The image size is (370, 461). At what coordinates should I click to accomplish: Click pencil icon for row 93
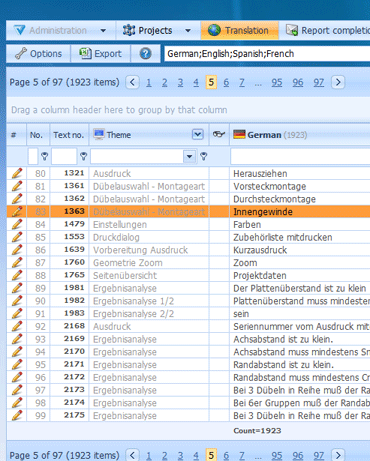[17, 339]
